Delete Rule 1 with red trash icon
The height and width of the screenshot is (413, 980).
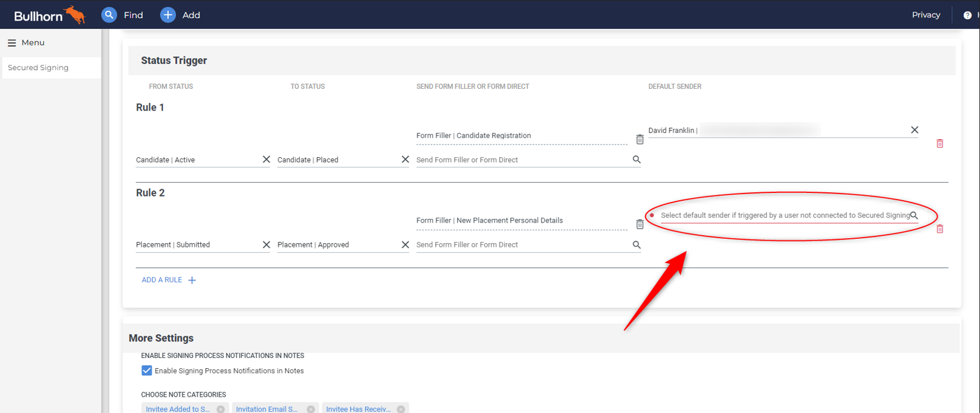click(939, 143)
